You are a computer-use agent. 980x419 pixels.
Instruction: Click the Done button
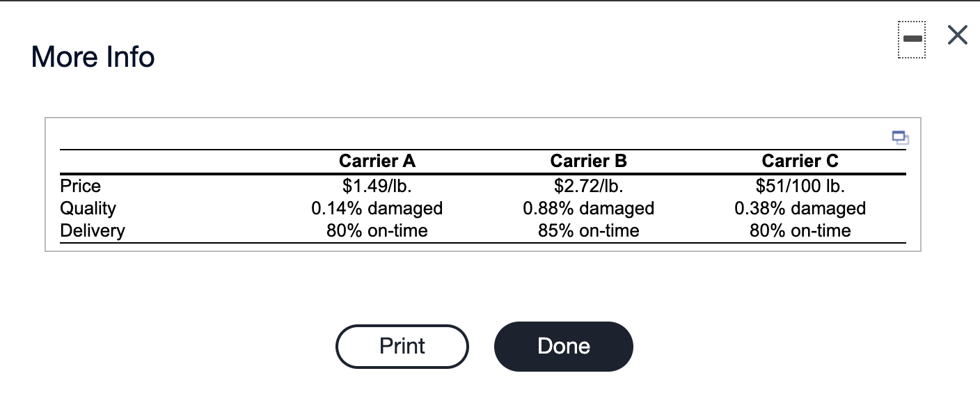coord(564,346)
